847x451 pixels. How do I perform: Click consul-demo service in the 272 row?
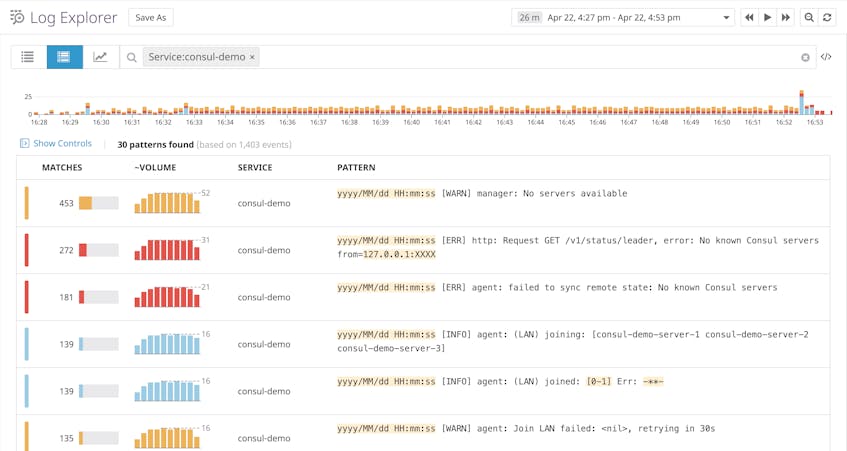[264, 250]
